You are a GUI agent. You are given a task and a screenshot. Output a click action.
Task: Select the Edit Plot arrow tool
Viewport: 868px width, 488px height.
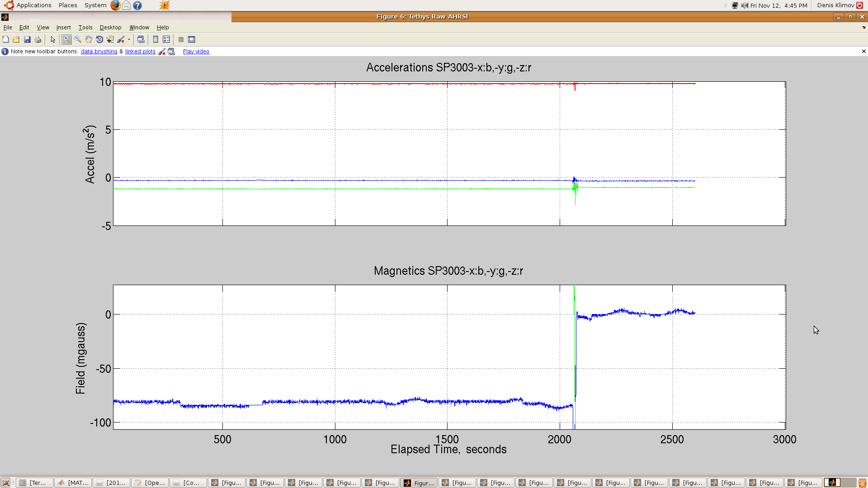pos(53,40)
